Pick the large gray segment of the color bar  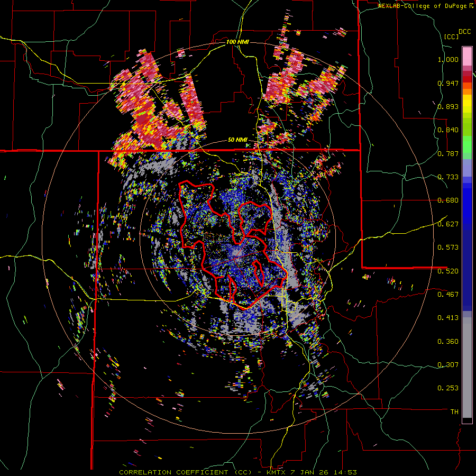467,368
